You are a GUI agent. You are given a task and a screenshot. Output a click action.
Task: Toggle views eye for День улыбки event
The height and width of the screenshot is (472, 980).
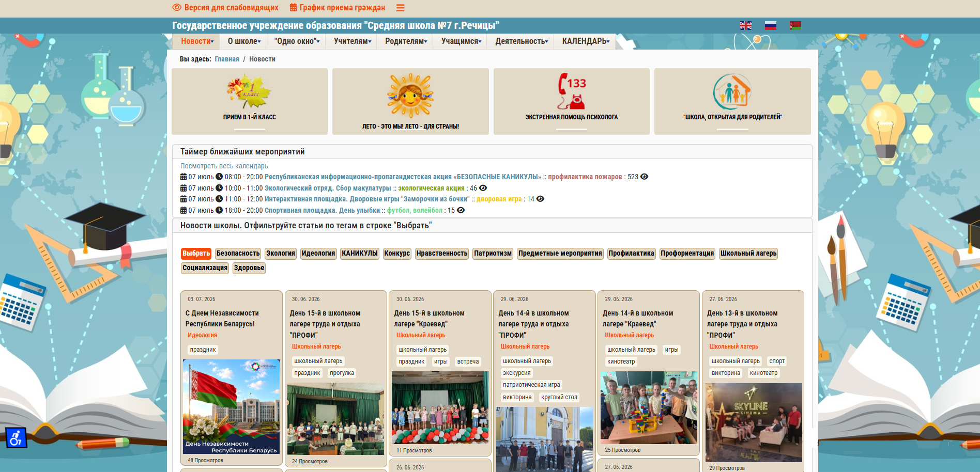461,210
